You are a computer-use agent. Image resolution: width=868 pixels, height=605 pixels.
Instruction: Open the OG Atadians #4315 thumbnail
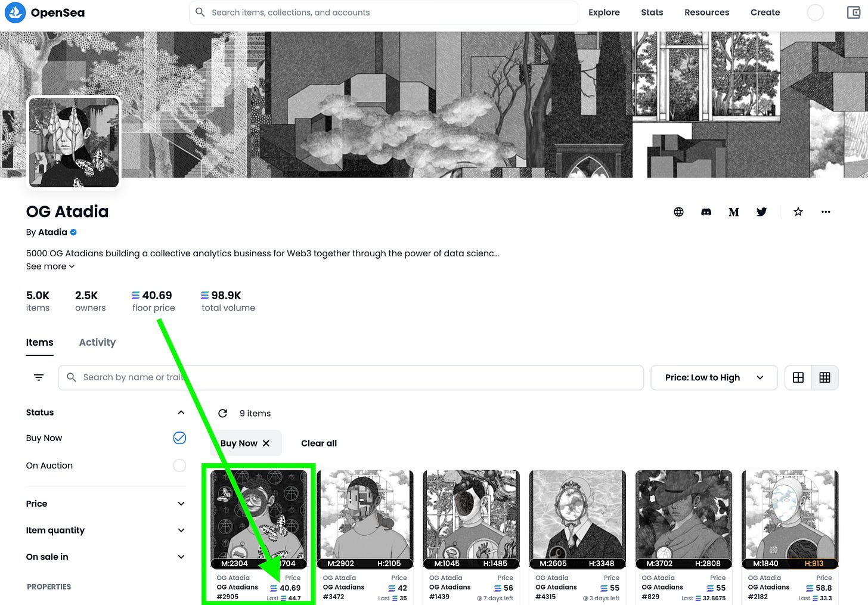(x=578, y=519)
